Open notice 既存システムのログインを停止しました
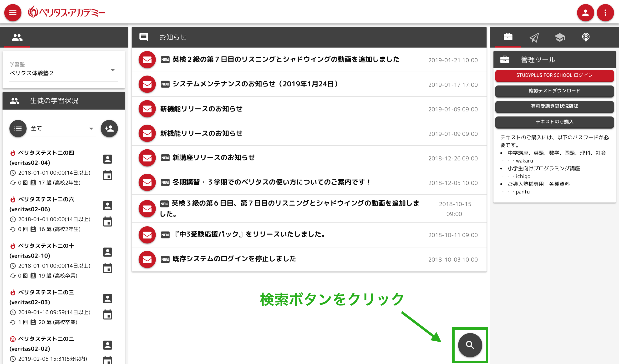The height and width of the screenshot is (364, 619). click(x=309, y=259)
